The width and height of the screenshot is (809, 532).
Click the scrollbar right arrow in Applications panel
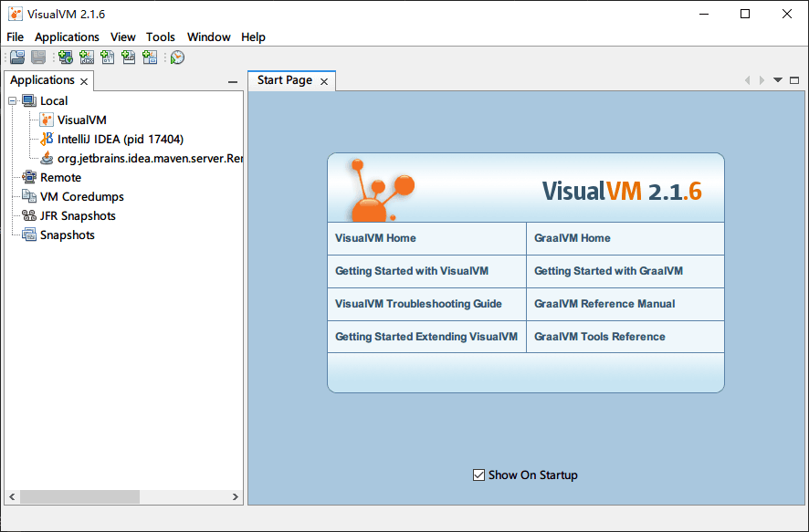point(236,497)
